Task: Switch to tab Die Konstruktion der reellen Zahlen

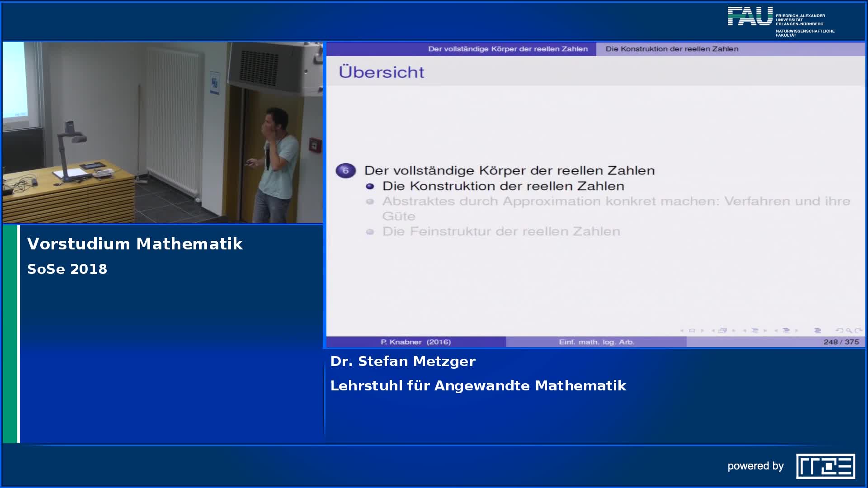Action: [673, 48]
